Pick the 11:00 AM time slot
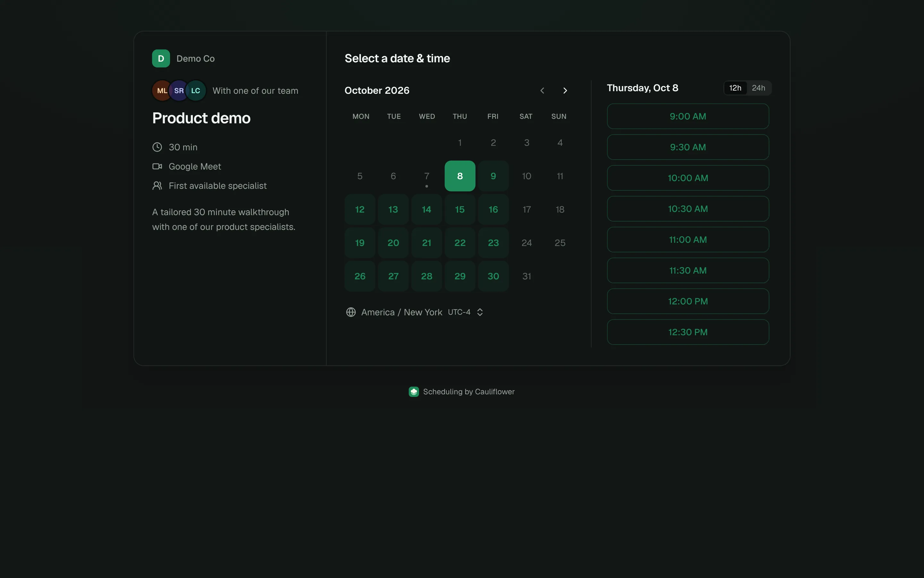Screen dimensions: 924x578 click(x=688, y=240)
